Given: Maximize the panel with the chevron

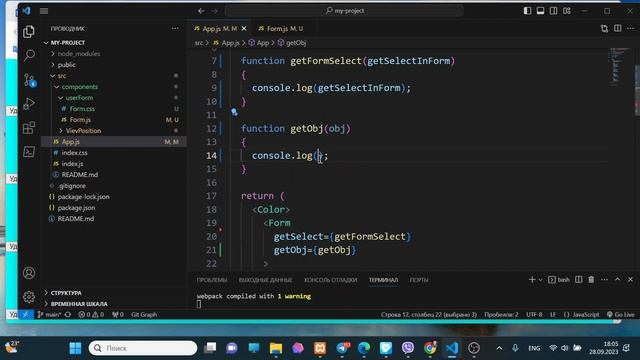Looking at the screenshot, I should 618,280.
